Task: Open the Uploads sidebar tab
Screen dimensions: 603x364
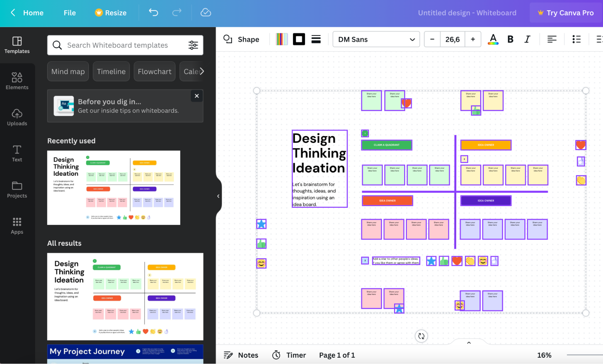Action: click(x=17, y=117)
